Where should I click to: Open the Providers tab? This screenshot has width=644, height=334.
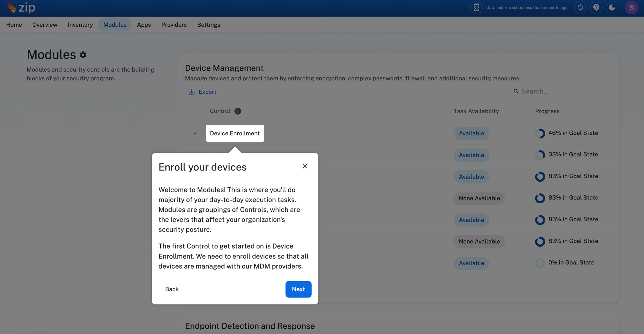pyautogui.click(x=174, y=25)
